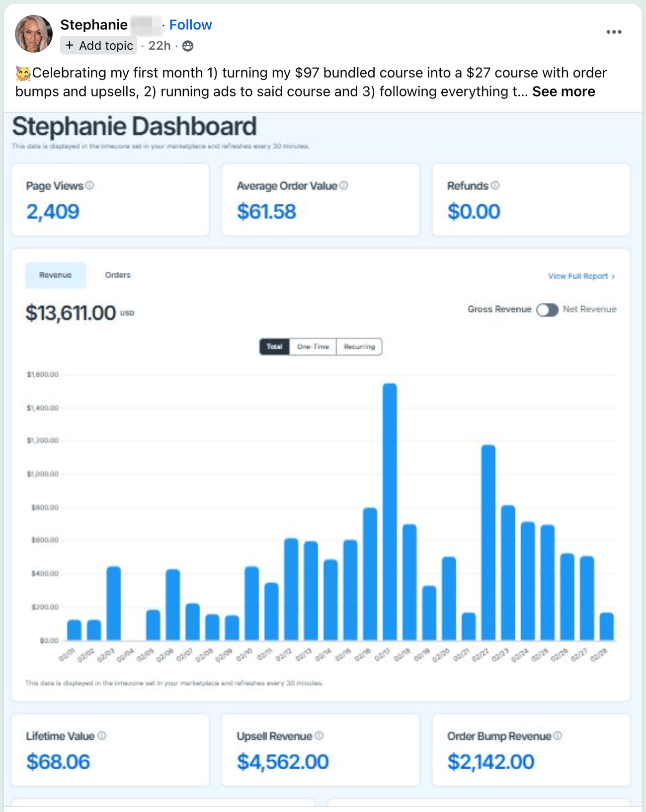The width and height of the screenshot is (646, 812).
Task: Click the tallest bar for 02/17
Action: tap(390, 512)
